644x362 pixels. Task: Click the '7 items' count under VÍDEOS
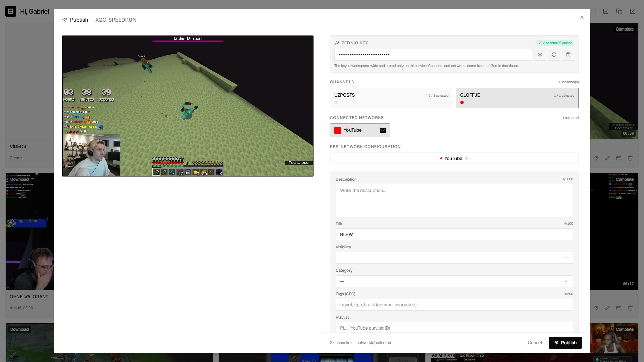pyautogui.click(x=16, y=158)
